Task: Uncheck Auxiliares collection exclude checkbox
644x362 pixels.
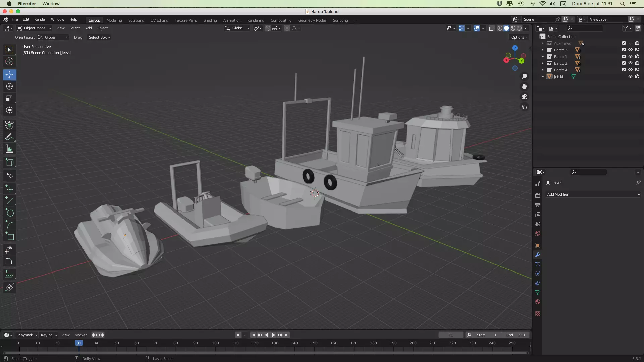Action: [x=624, y=43]
